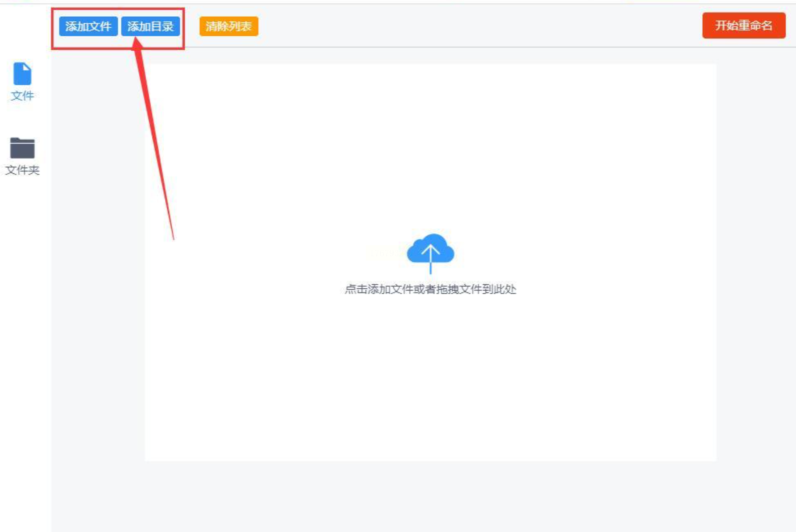
Task: Clear the list with orange 清除列表
Action: pyautogui.click(x=229, y=27)
